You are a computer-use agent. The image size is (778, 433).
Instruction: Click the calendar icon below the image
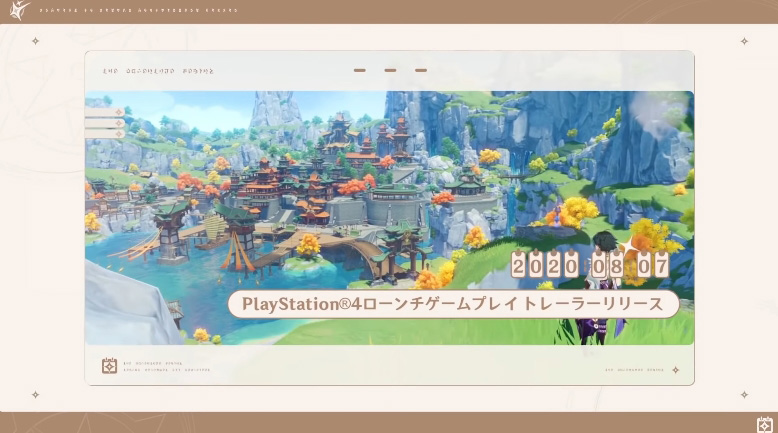coord(110,366)
